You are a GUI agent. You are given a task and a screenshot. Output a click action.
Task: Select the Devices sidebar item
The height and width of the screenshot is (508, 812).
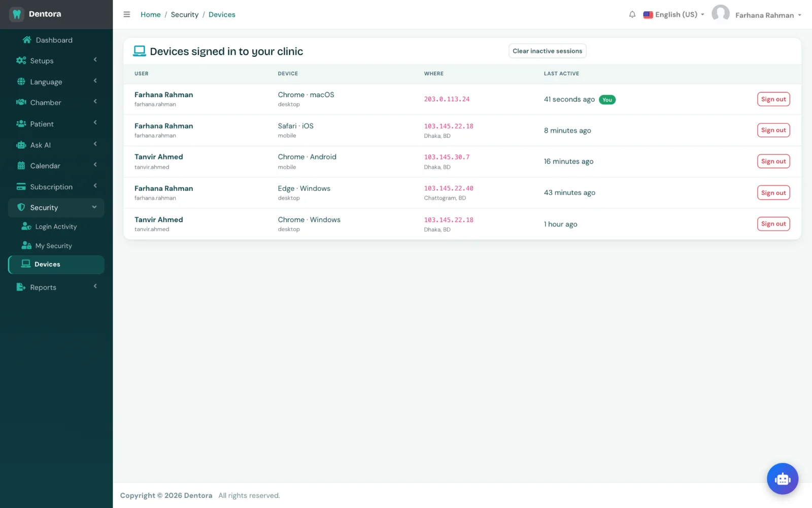[56, 265]
